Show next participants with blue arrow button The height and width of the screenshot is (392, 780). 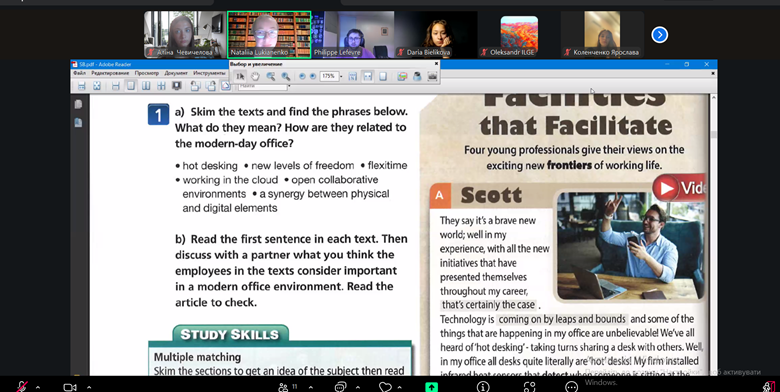(660, 34)
